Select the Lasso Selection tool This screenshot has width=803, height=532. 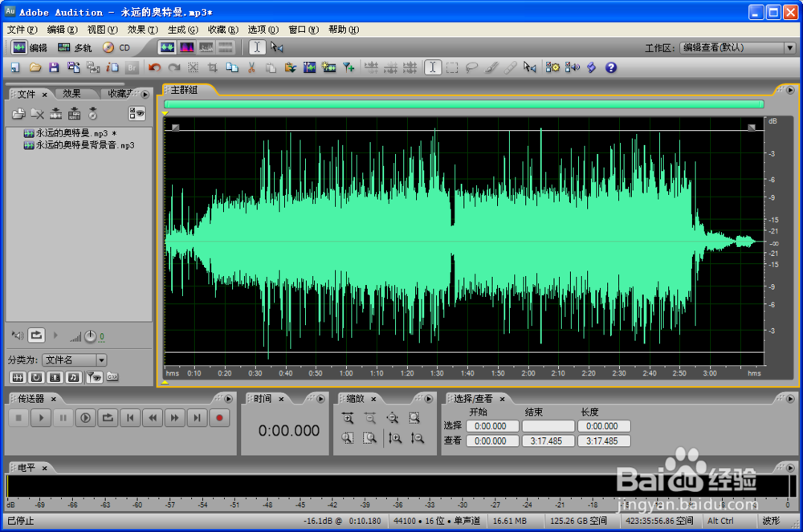pos(471,67)
